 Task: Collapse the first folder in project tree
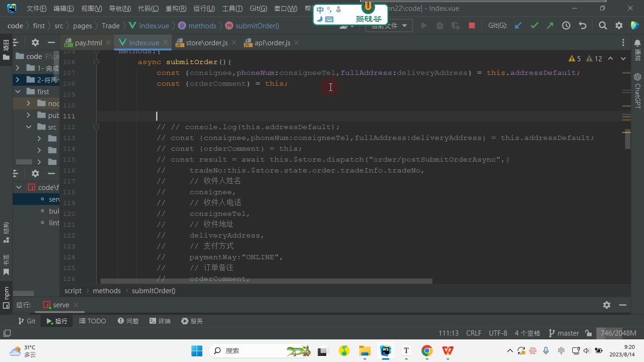click(18, 91)
